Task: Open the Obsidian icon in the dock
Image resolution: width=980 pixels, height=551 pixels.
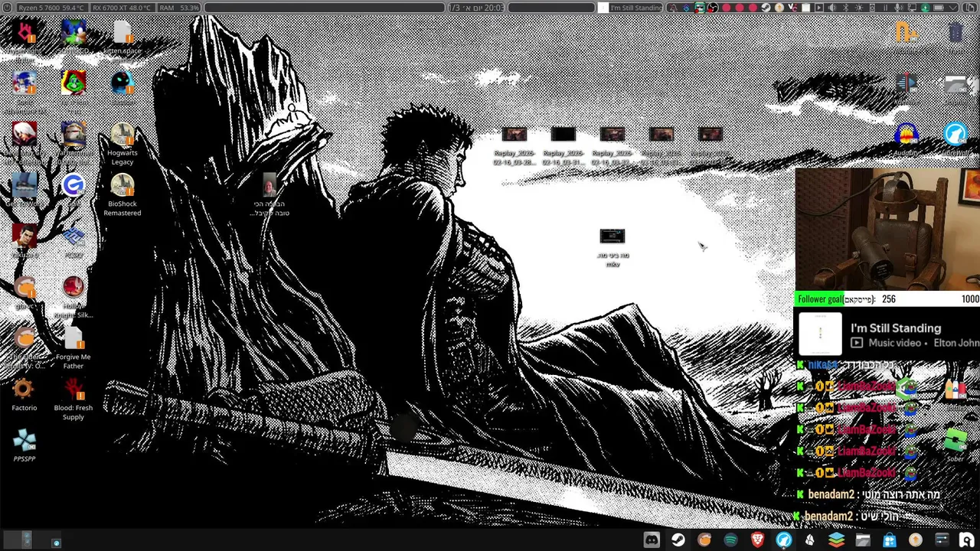Action: 810,540
